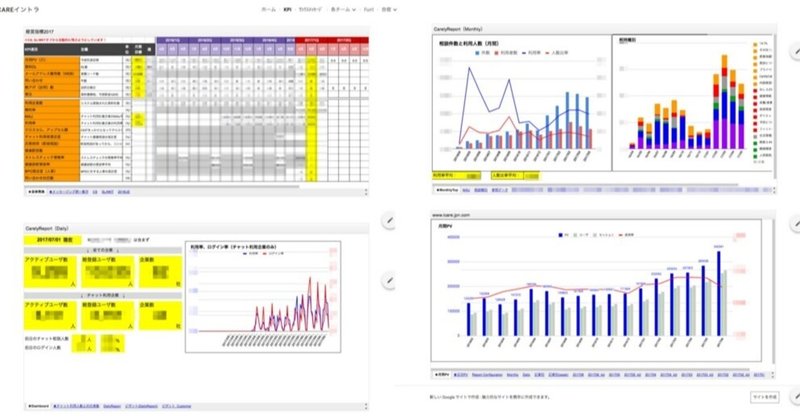
Task: Click the yellow 利用率平均 cell below the monthly chart
Action: tap(457, 176)
